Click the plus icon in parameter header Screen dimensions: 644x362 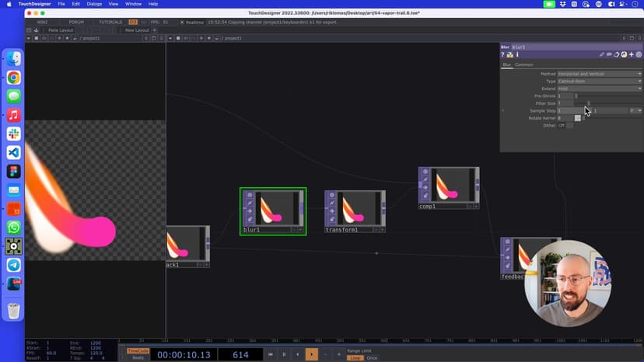[x=631, y=55]
